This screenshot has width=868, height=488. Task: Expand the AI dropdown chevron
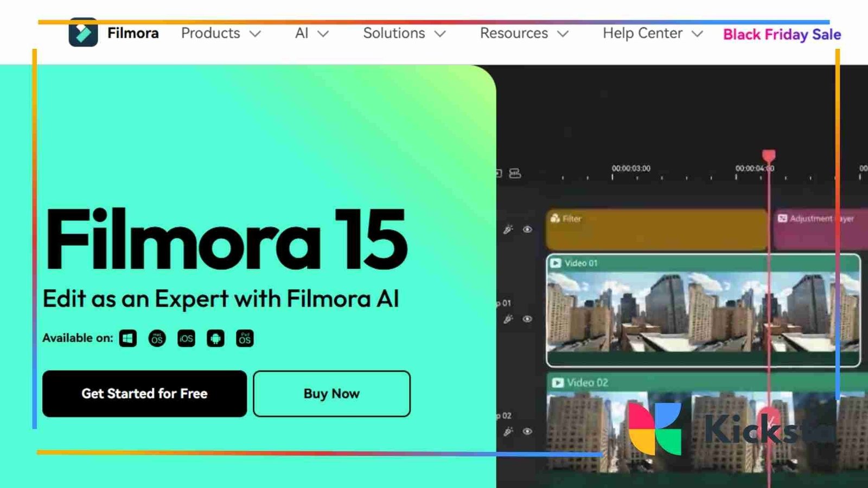pos(323,34)
